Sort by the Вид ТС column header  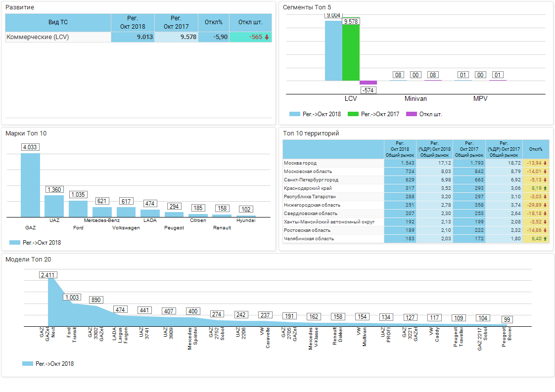click(x=58, y=22)
